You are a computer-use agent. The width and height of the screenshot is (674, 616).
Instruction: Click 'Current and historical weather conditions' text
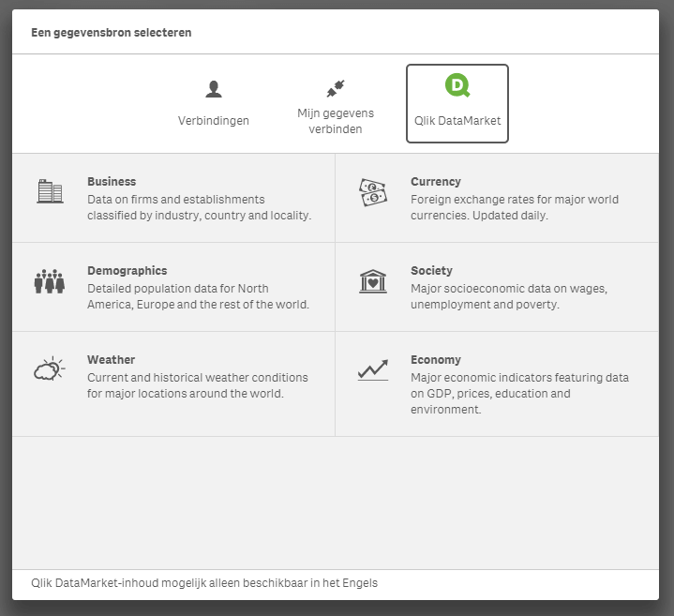point(198,378)
